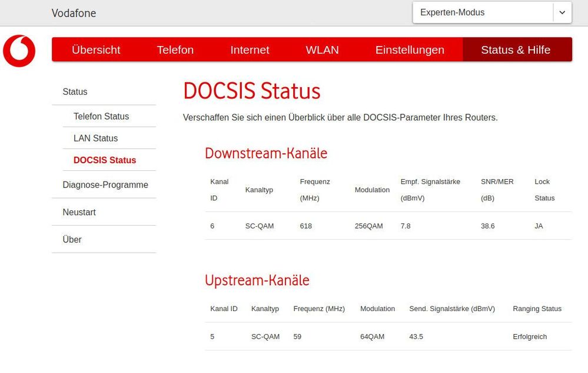Viewport: 588px width, 373px height.
Task: Open the Status & Hilfe section
Action: (516, 49)
